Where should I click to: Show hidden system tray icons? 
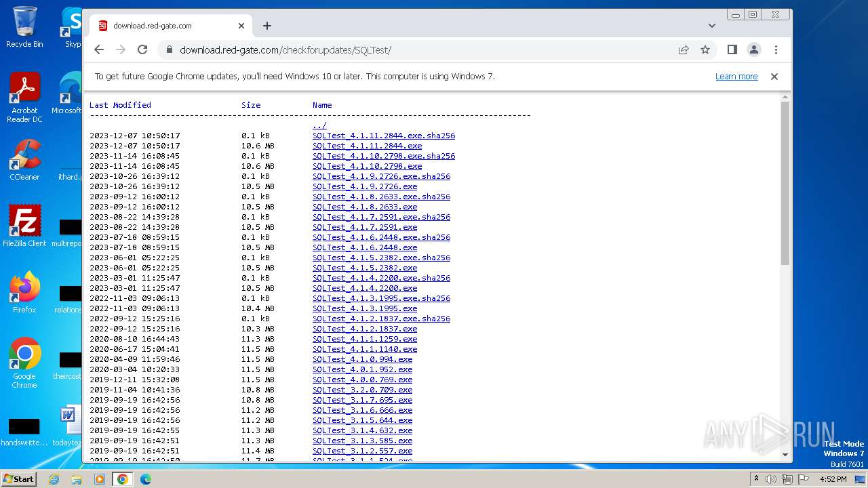756,479
